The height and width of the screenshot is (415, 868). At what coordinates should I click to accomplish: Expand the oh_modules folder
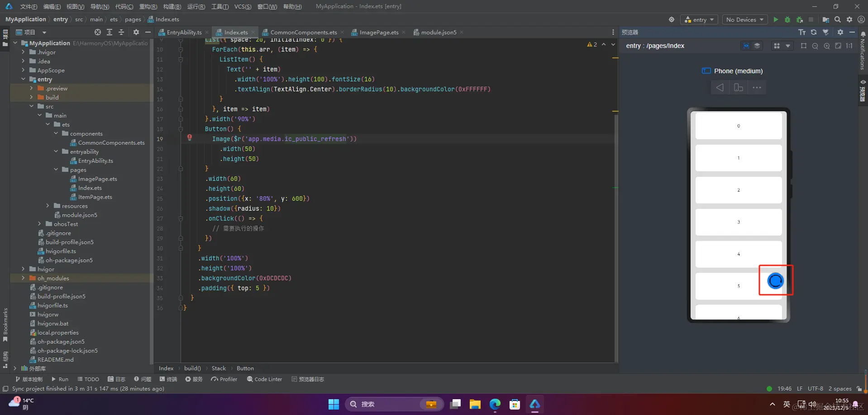[23, 278]
